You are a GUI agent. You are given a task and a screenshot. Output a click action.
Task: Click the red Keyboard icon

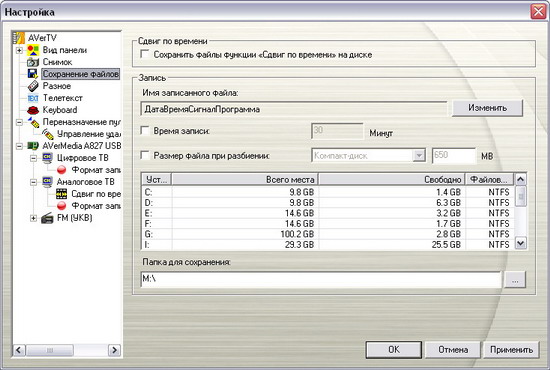coord(33,110)
